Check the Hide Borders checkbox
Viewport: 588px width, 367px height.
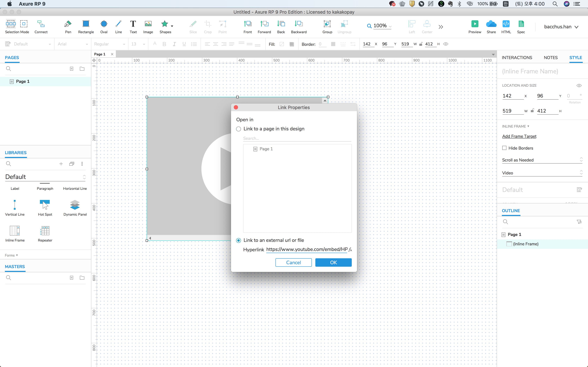[504, 148]
